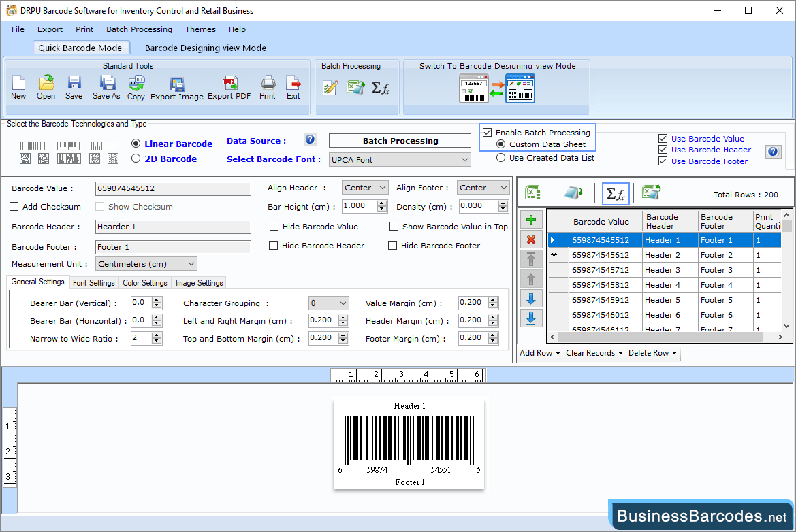Switch to Barcode Designing view mode icon
The height and width of the screenshot is (532, 796).
tap(497, 88)
